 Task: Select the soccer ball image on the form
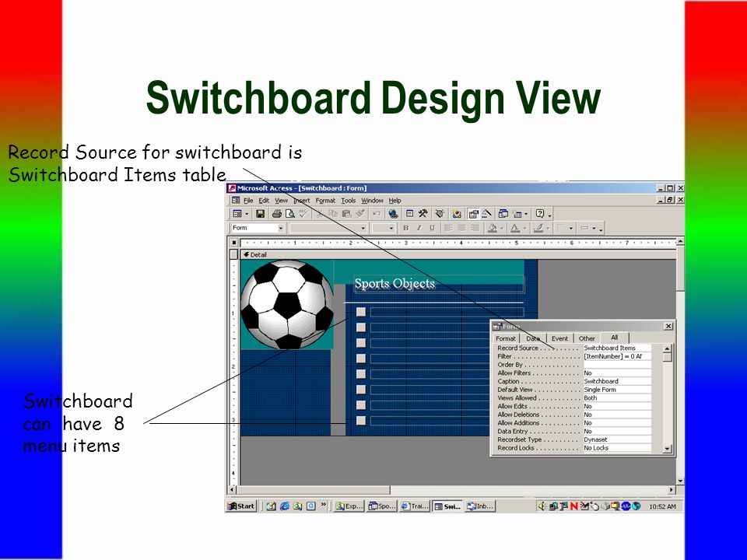(287, 305)
